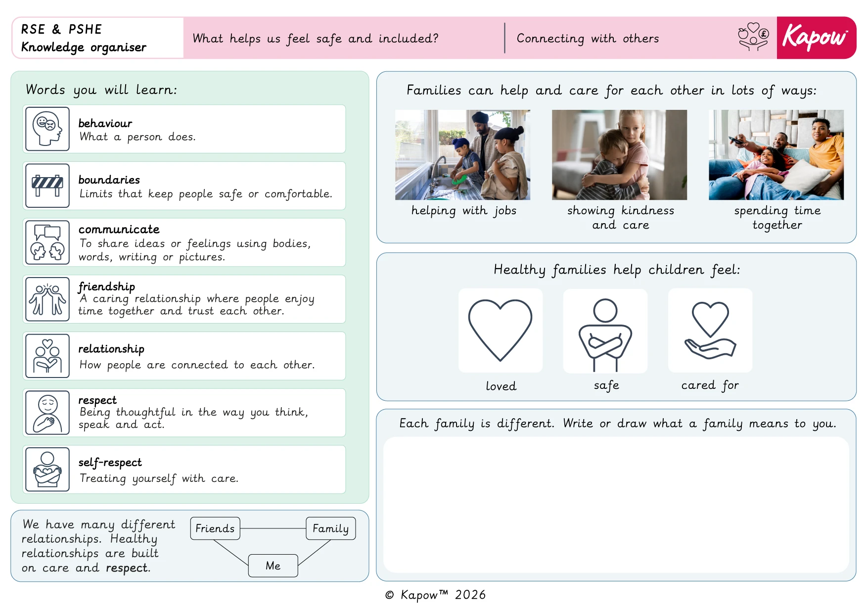Click the Kapow logo
This screenshot has width=868, height=614.
click(x=816, y=38)
